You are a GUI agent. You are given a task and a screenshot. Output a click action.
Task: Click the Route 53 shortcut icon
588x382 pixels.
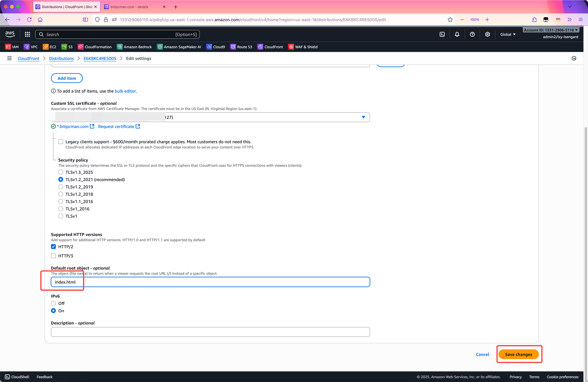[233, 47]
